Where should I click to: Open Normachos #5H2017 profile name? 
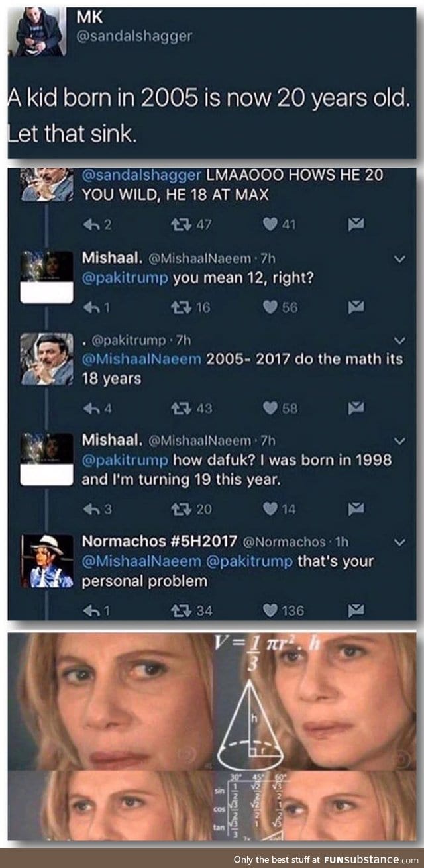pos(159,541)
